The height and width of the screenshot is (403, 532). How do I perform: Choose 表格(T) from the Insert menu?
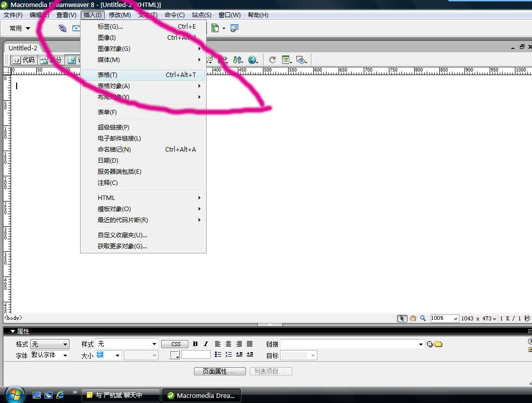coord(143,75)
